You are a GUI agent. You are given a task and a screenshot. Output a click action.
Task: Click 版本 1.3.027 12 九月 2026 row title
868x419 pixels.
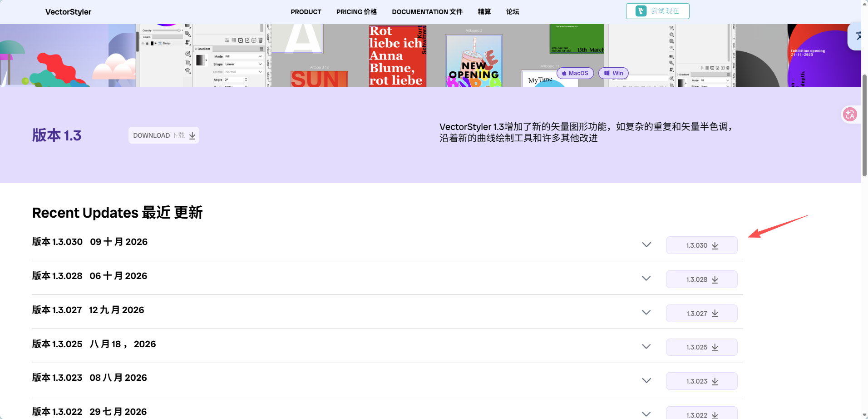88,310
